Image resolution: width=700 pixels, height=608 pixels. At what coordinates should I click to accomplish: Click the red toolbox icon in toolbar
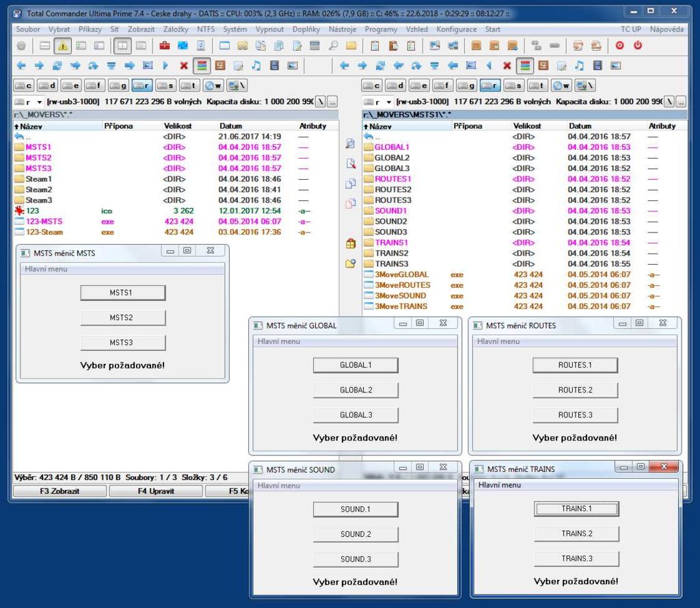click(x=165, y=46)
